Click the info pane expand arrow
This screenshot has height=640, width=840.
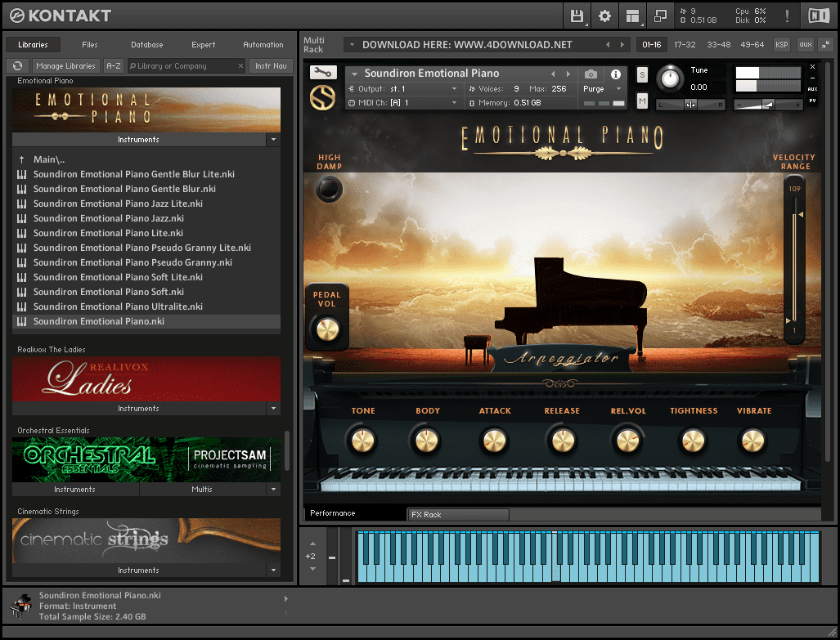pos(285,599)
